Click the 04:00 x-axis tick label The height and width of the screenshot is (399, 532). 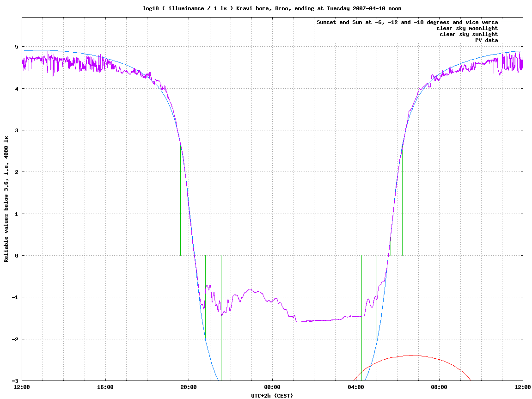click(355, 387)
